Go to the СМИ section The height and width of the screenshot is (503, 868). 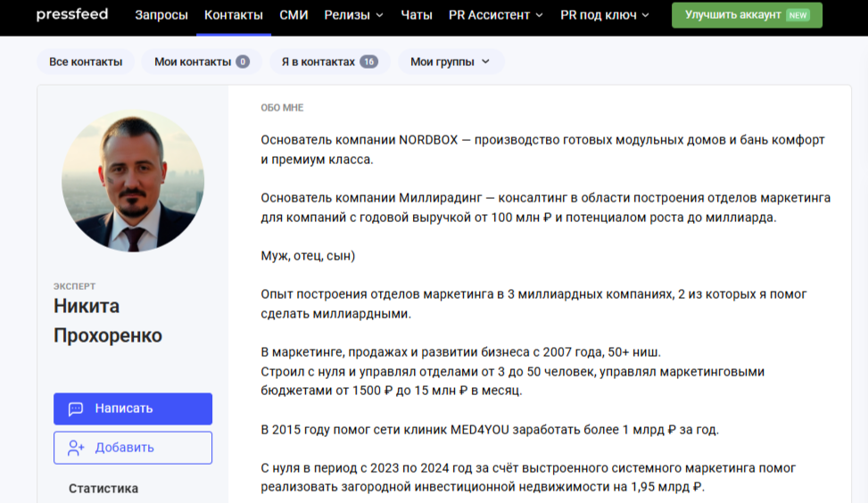[293, 15]
